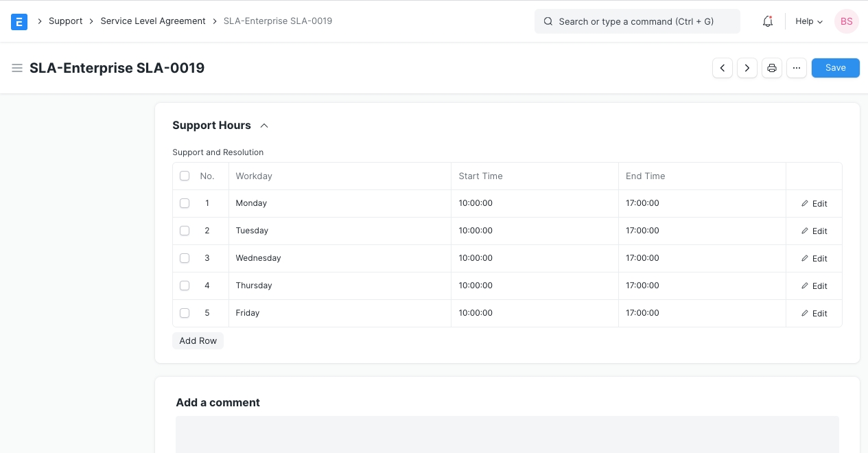
Task: Toggle the sidebar hamburger icon
Action: click(x=17, y=68)
